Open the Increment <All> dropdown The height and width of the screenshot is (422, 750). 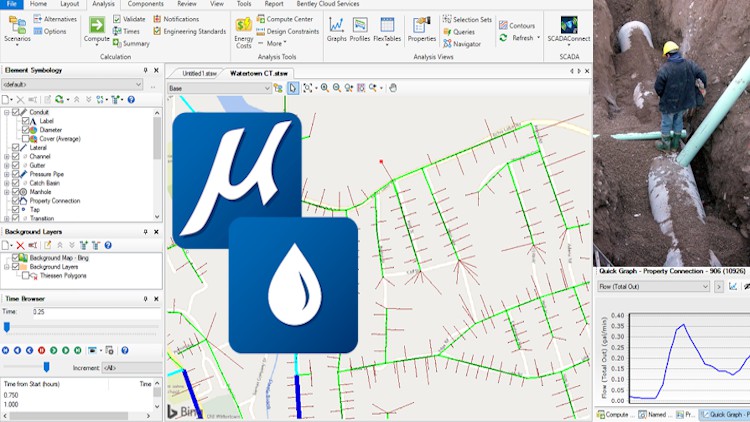click(x=132, y=368)
